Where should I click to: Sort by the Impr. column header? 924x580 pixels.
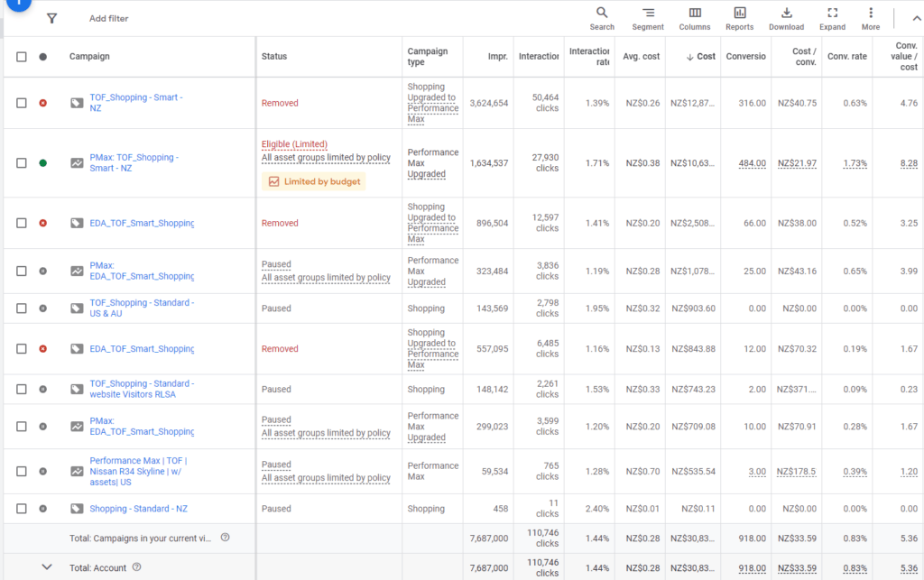497,57
